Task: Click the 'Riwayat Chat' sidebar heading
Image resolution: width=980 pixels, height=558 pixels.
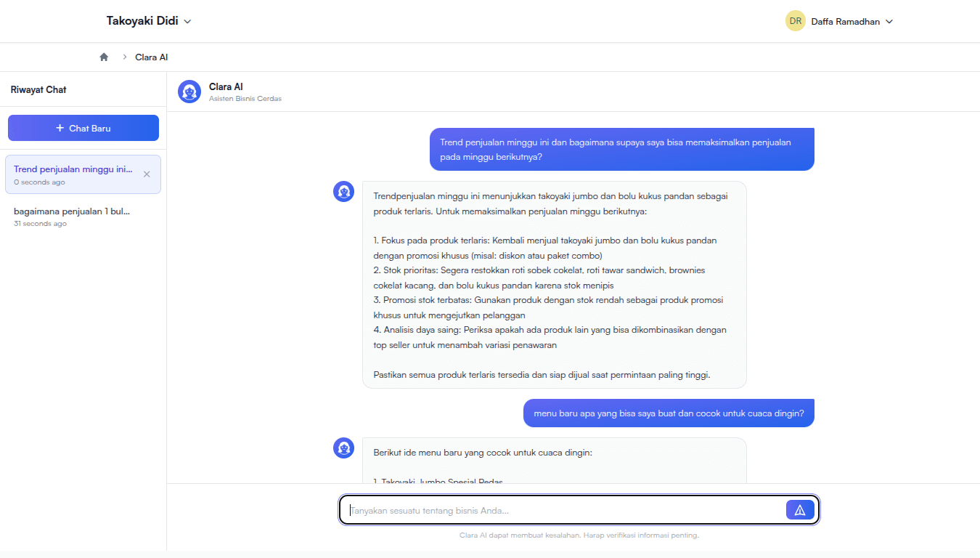Action: 38,89
